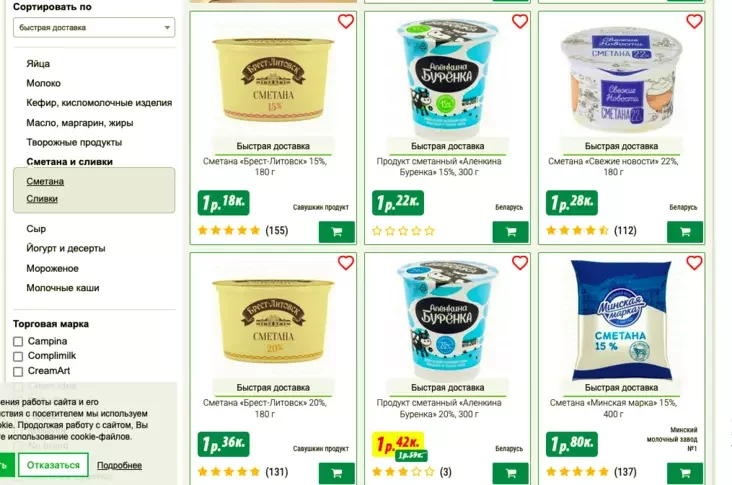Open the sort by быстрая доставка dropdown

[94, 28]
